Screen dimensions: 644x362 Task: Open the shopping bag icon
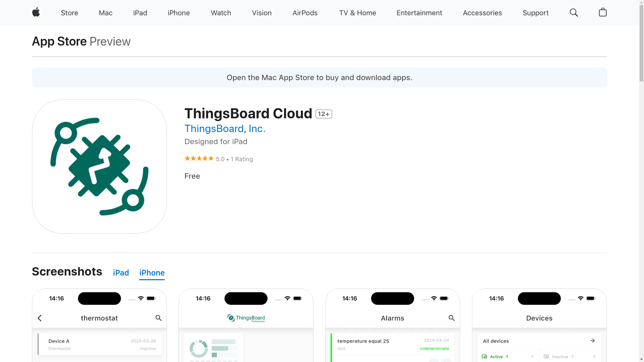[602, 12]
